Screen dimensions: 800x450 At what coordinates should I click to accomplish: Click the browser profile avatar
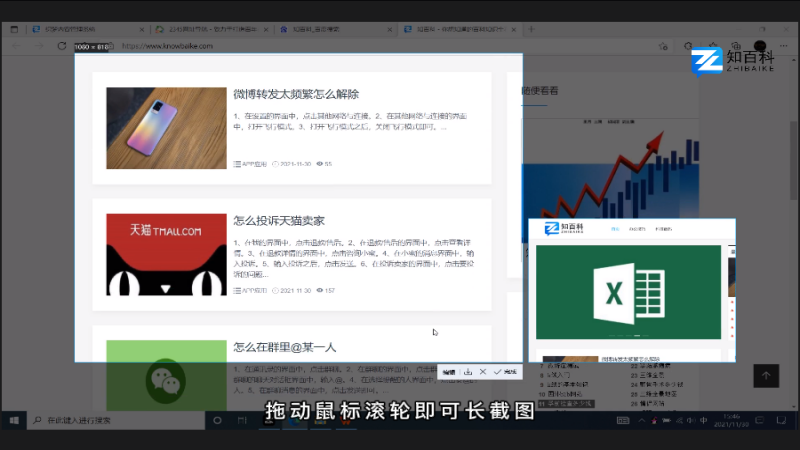(x=760, y=46)
